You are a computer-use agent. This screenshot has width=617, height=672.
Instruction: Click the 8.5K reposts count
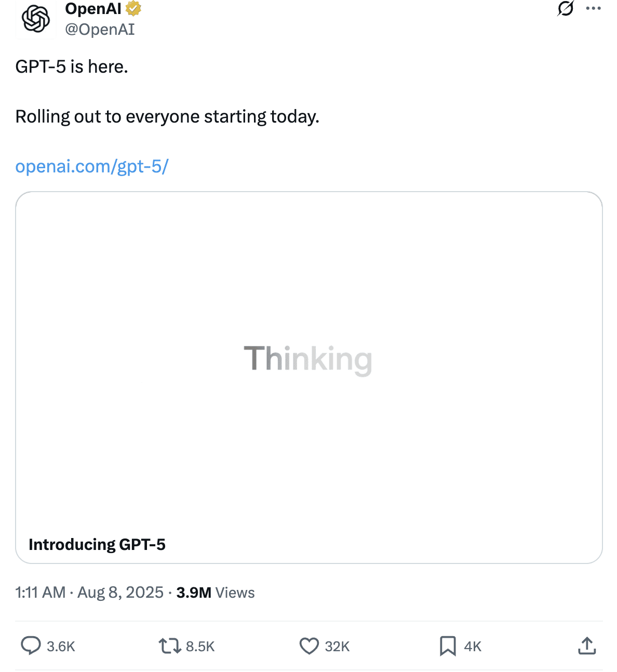click(x=200, y=647)
